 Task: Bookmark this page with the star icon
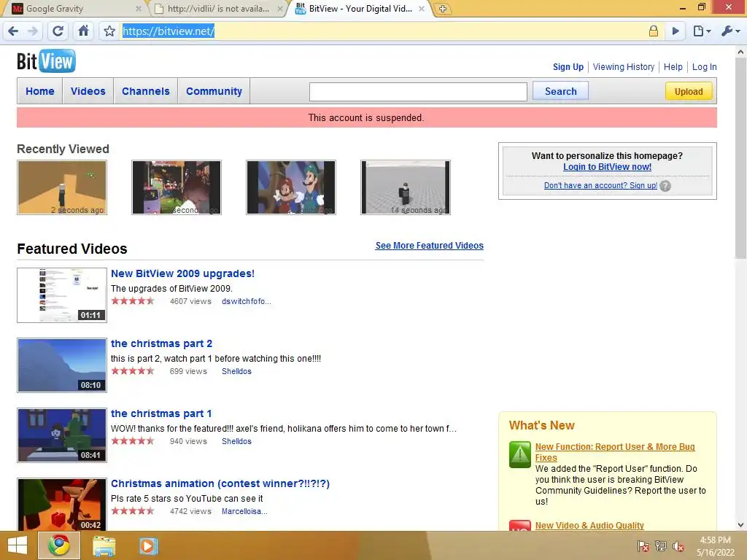click(x=109, y=31)
